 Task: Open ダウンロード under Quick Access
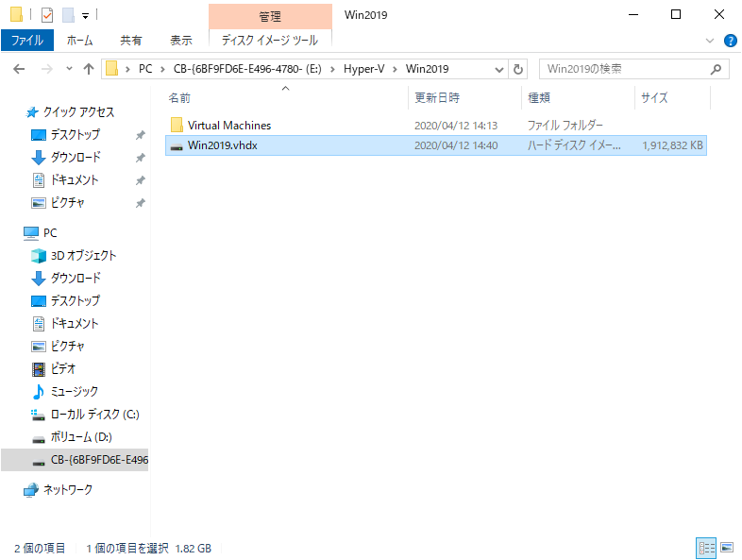[x=75, y=157]
